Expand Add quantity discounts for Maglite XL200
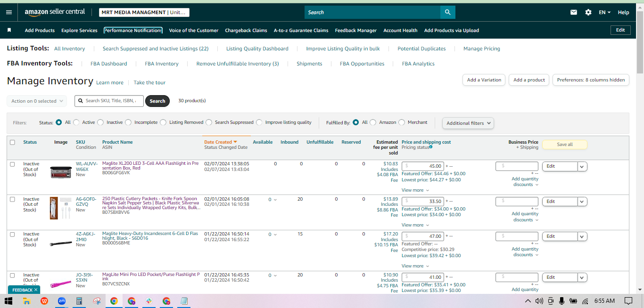 [525, 182]
